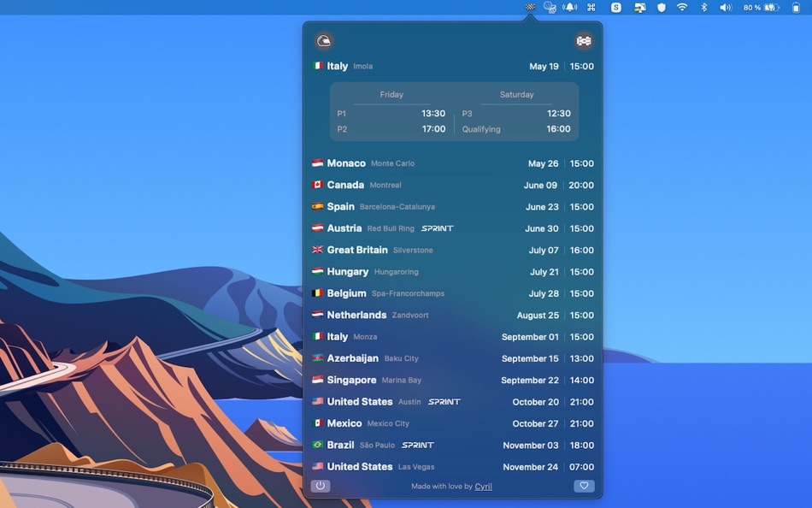Select the Monaco Monte Carlo row
The image size is (812, 508).
(453, 163)
